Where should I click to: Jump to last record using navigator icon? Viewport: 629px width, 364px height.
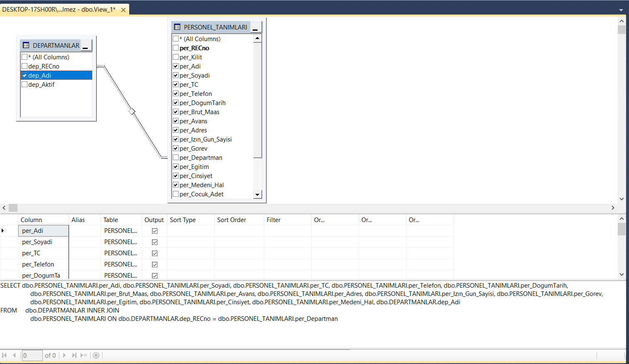(x=74, y=355)
